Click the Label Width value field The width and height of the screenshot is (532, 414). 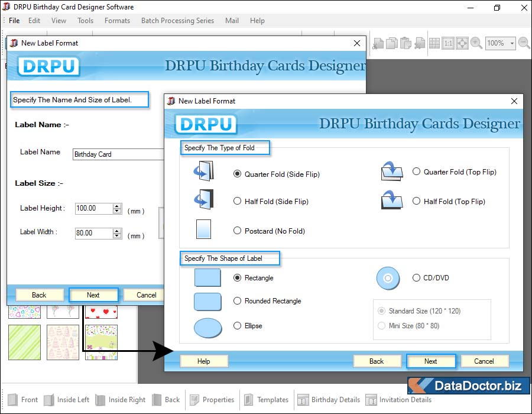[94, 233]
